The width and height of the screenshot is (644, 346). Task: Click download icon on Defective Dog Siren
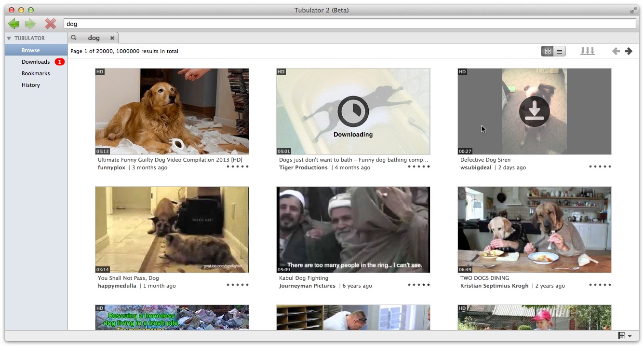pyautogui.click(x=535, y=111)
